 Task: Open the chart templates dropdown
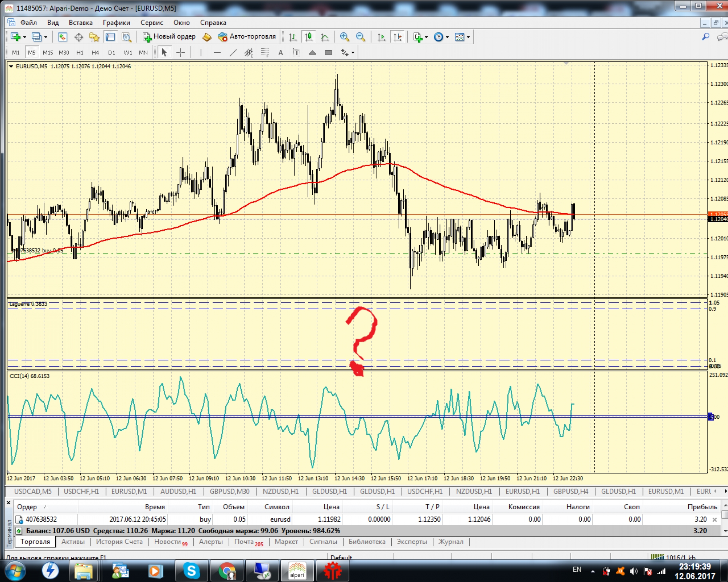(x=462, y=37)
